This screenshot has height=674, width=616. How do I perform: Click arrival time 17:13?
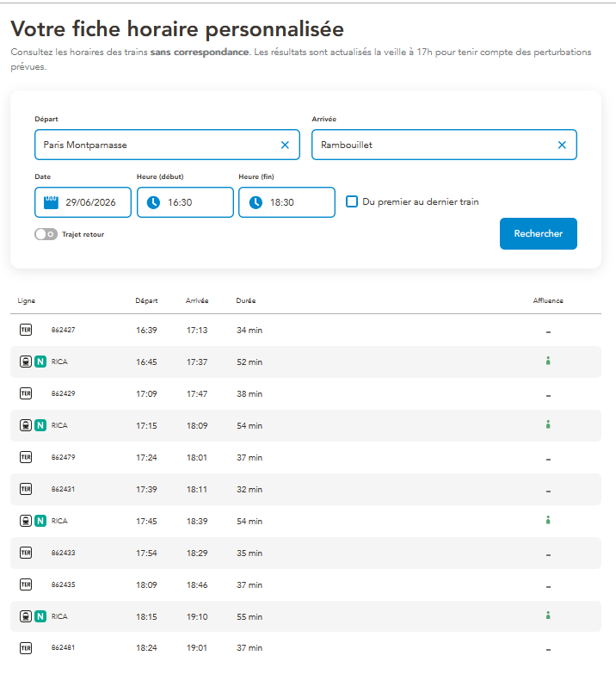click(197, 331)
